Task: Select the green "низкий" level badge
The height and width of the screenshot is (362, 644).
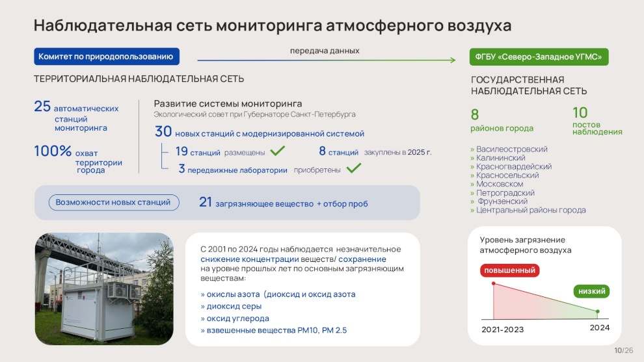Action: pyautogui.click(x=592, y=291)
